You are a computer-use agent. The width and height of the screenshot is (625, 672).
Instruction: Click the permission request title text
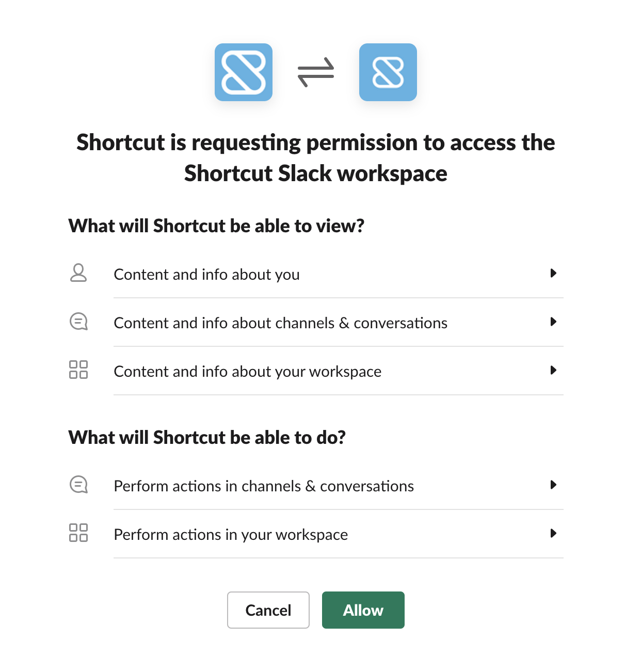316,157
